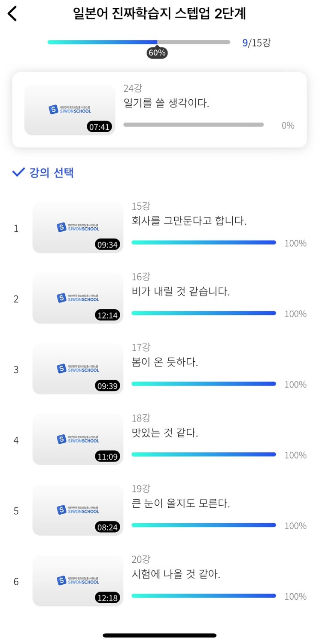
Task: Select lecture title 비가 내릴 것 같습니다
Action: (x=181, y=291)
